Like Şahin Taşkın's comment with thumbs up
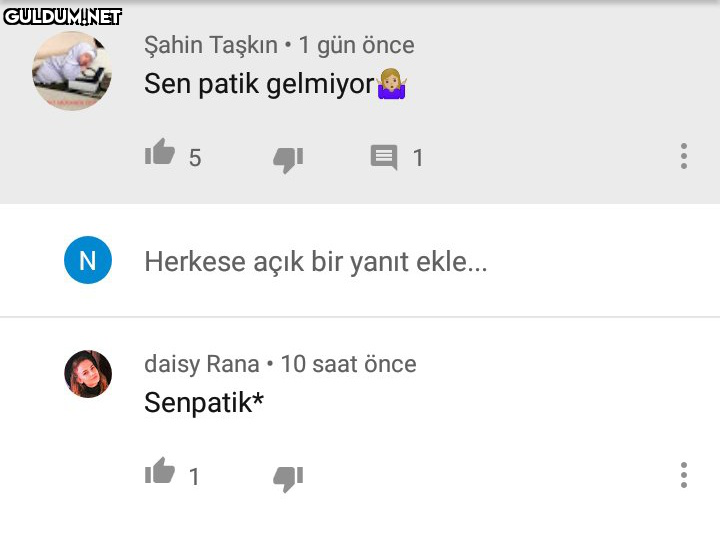Image resolution: width=720 pixels, height=553 pixels. pos(160,154)
